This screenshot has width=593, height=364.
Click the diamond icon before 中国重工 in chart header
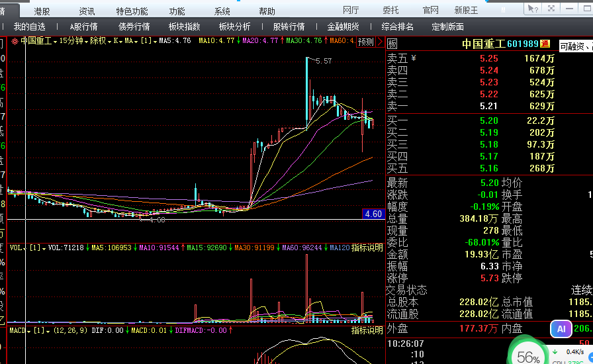click(x=15, y=41)
